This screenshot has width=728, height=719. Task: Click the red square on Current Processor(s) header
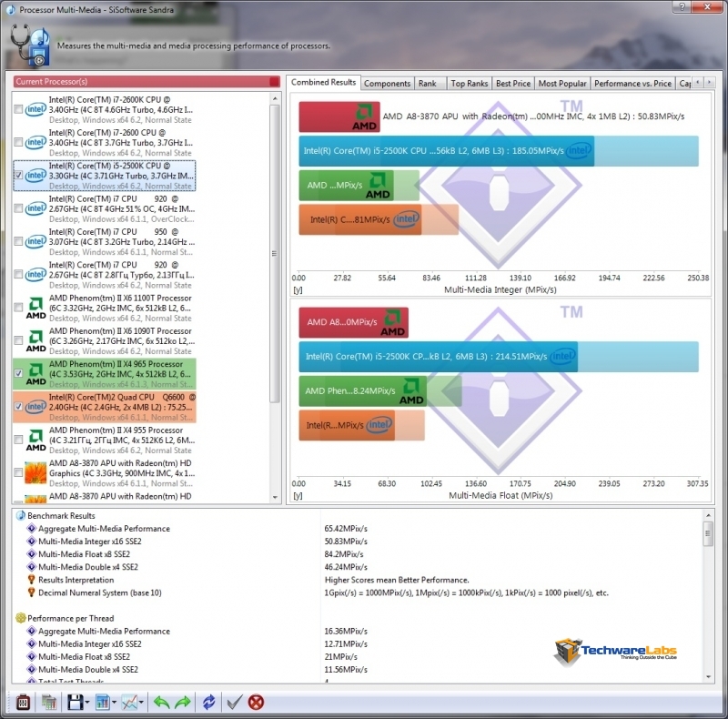pos(275,82)
